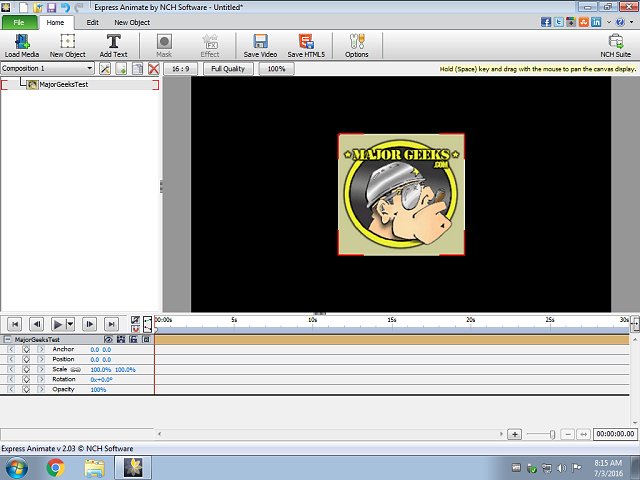Click the 16 : 9 aspect ratio button
This screenshot has width=640, height=480.
tap(181, 69)
